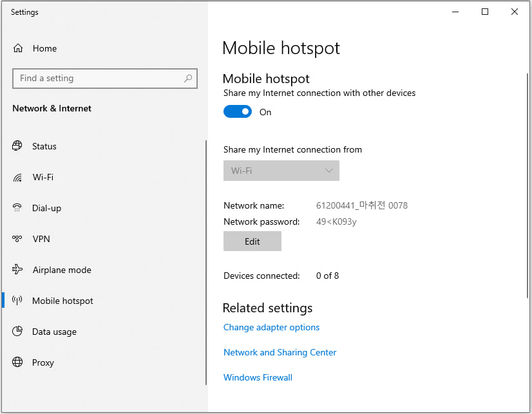Image resolution: width=532 pixels, height=414 pixels.
Task: Click the Edit button for network credentials
Action: (252, 241)
